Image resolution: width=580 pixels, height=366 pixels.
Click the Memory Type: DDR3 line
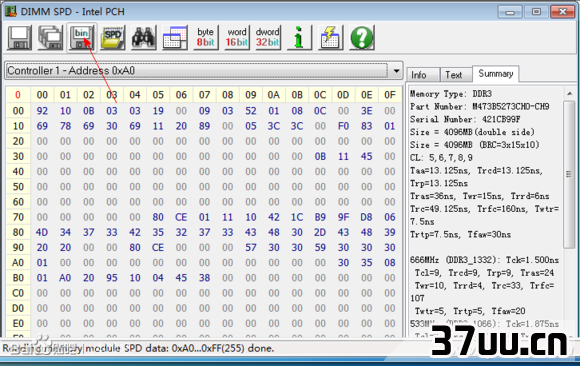451,94
